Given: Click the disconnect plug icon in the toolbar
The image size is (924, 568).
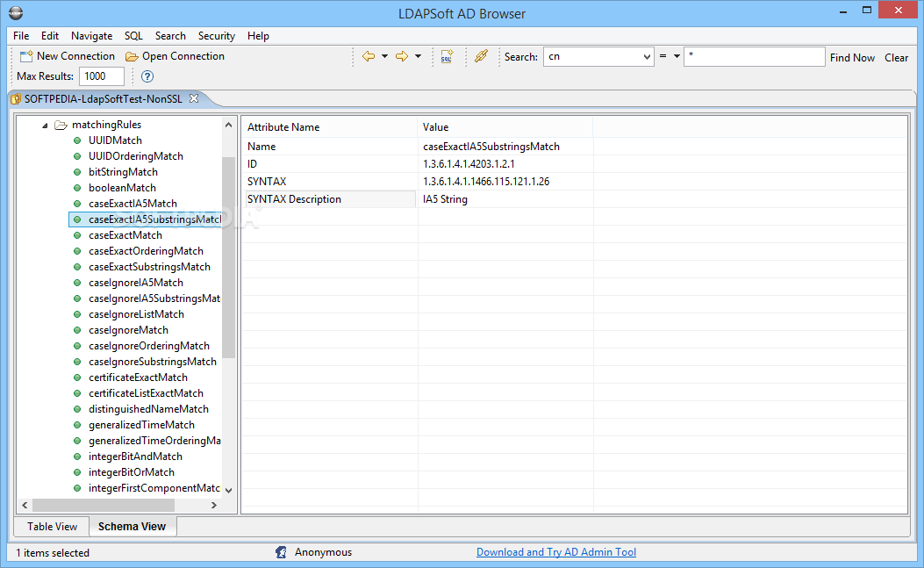Looking at the screenshot, I should point(482,56).
